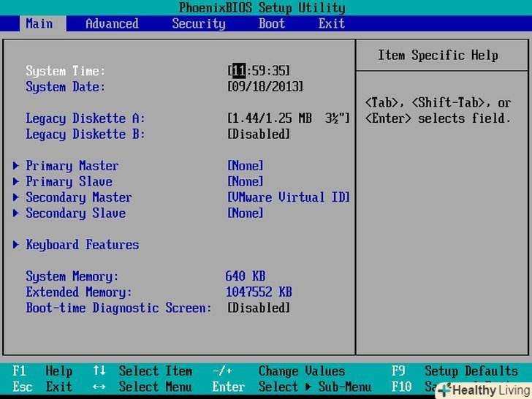
Task: Click the 1047552 KB value
Action: 259,292
